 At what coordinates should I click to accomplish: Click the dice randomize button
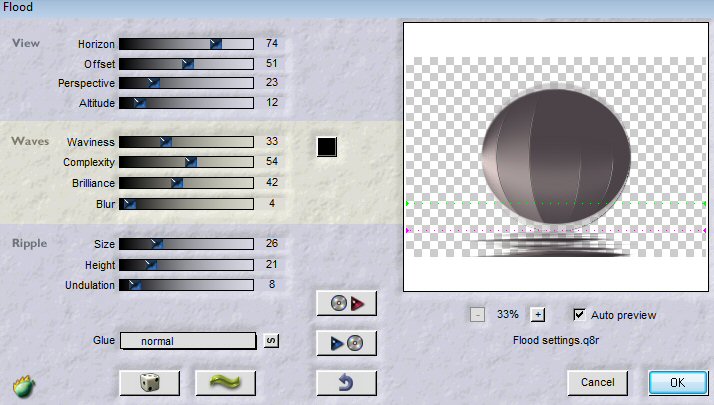click(x=149, y=383)
